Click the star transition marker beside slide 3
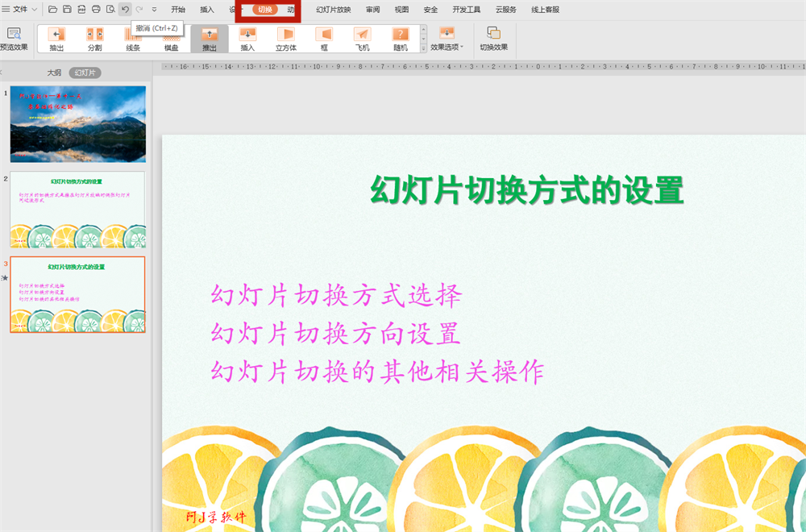Screen dimensions: 806x532 coord(5,277)
